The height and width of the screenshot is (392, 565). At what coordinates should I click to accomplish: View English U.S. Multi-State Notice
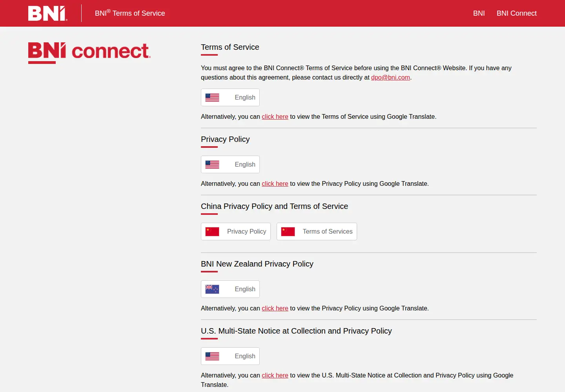point(230,356)
